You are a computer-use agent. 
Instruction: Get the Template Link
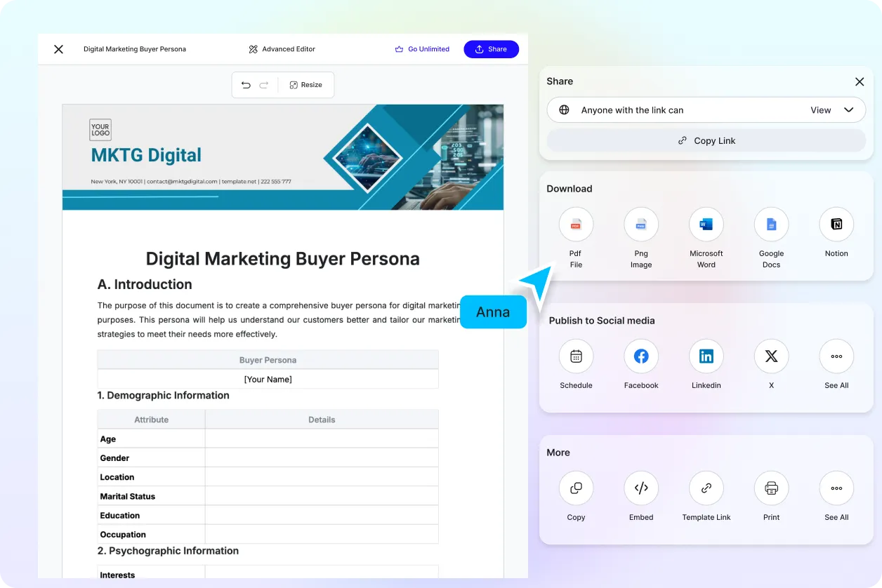point(706,488)
